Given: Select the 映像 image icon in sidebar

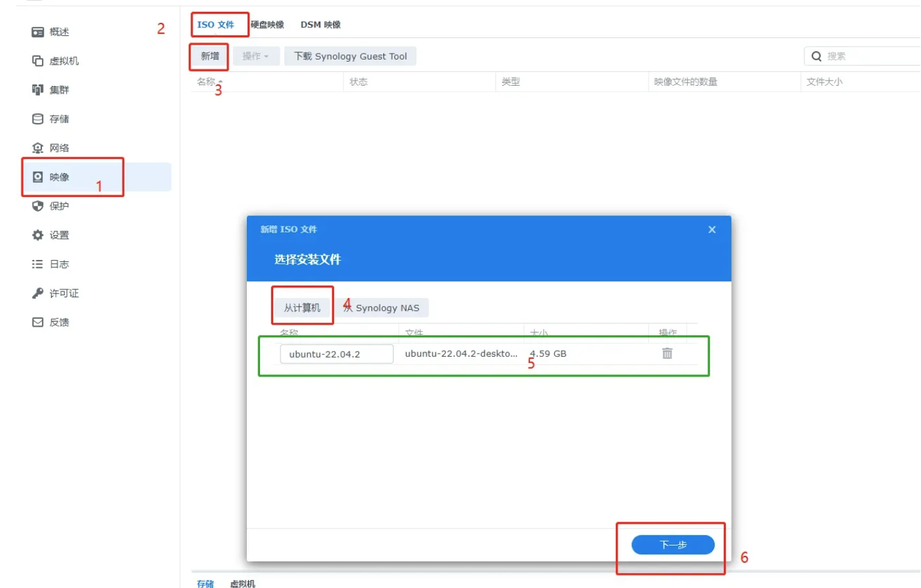Looking at the screenshot, I should (38, 177).
